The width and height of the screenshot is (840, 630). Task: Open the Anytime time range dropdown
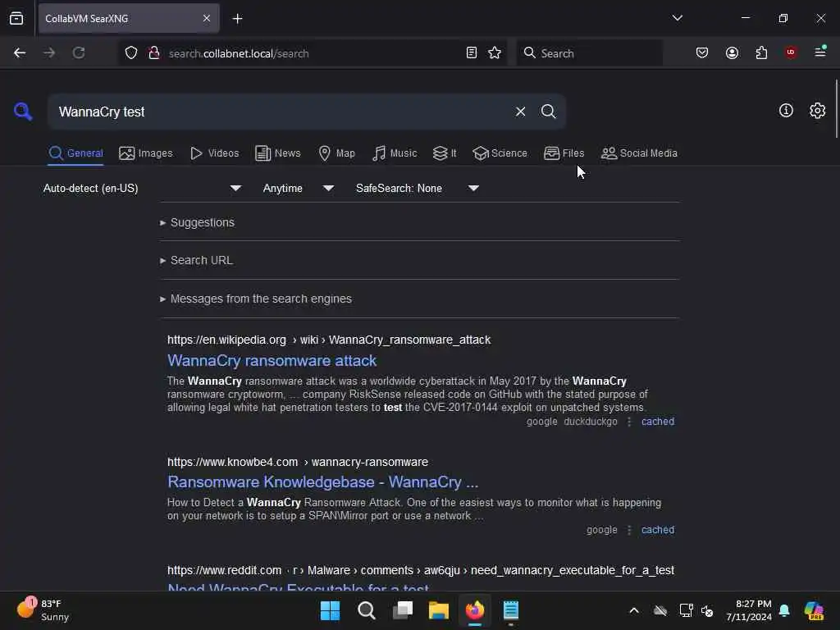[x=299, y=188]
